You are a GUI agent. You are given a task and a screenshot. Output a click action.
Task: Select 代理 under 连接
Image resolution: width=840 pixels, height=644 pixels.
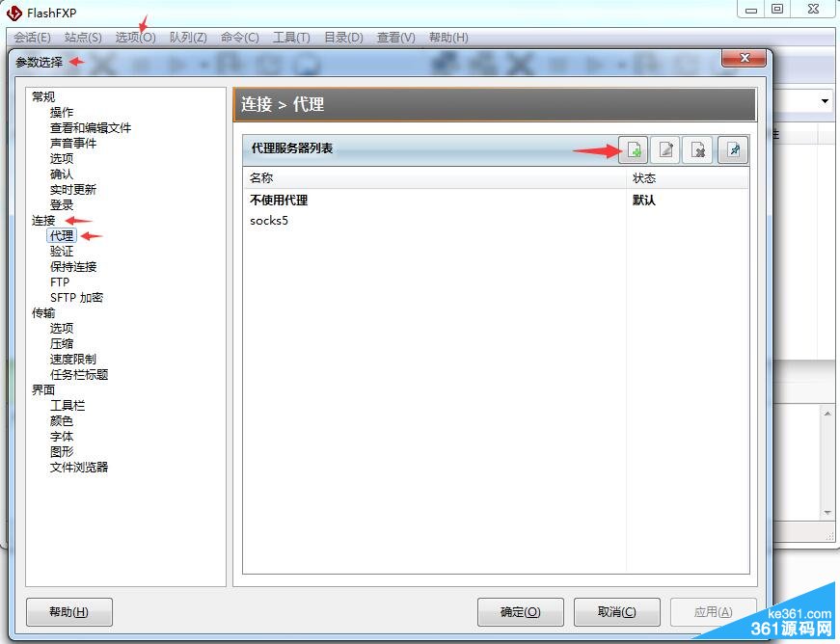coord(62,235)
